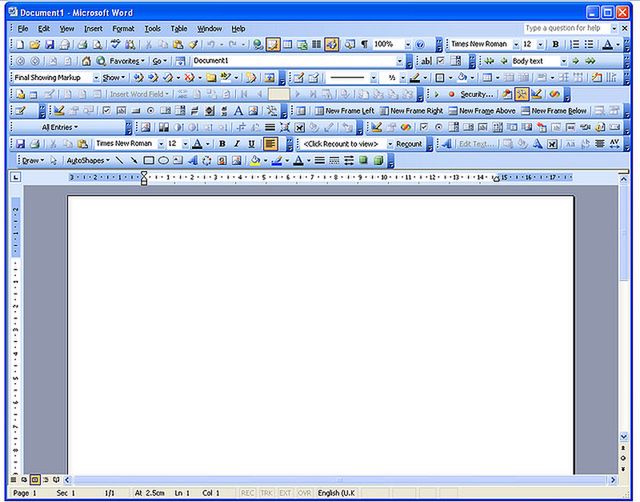Click New Frame Above button
This screenshot has width=640, height=502.
pos(482,111)
